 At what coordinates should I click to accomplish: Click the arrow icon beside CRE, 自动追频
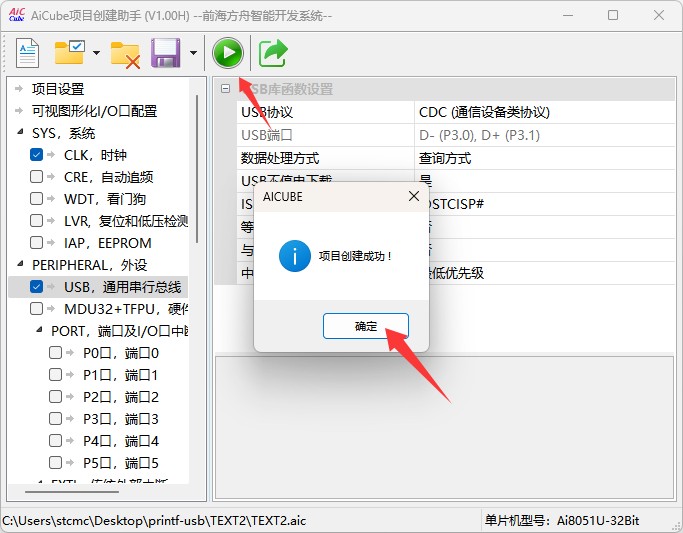[51, 176]
